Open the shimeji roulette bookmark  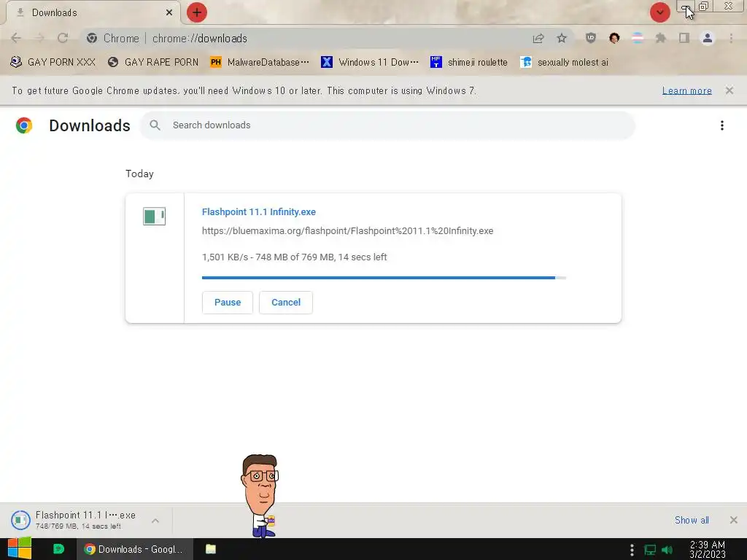(x=469, y=62)
